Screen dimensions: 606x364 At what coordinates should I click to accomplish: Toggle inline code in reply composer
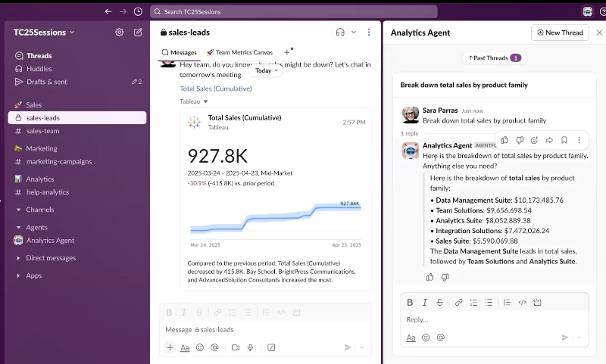tap(523, 302)
